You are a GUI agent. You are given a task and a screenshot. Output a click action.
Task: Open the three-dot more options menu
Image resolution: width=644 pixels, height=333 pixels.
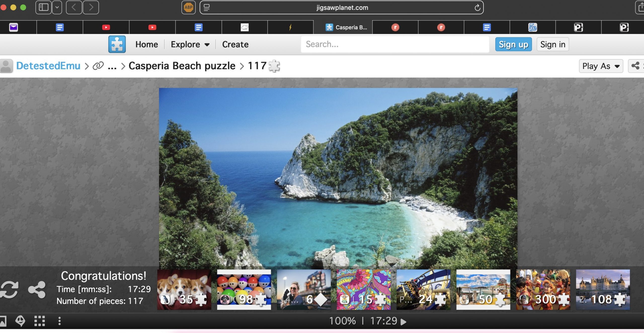[x=59, y=321]
